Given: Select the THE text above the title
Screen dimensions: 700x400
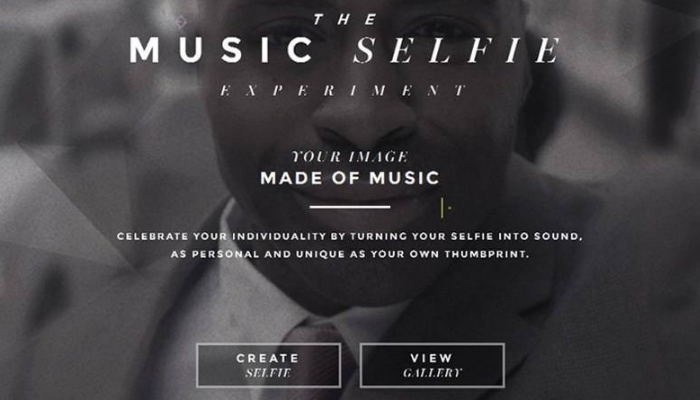Looking at the screenshot, I should click(x=346, y=19).
